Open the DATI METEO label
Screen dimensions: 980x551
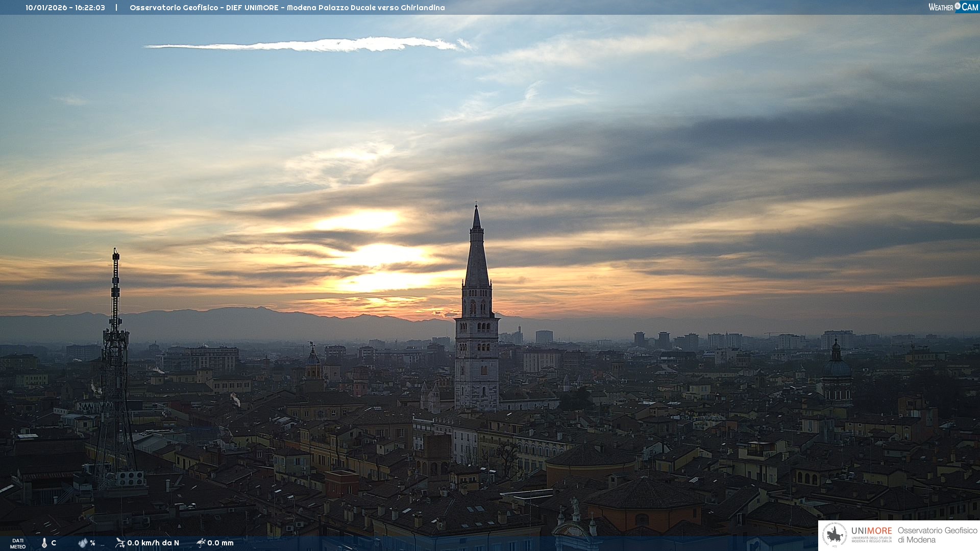pyautogui.click(x=18, y=543)
